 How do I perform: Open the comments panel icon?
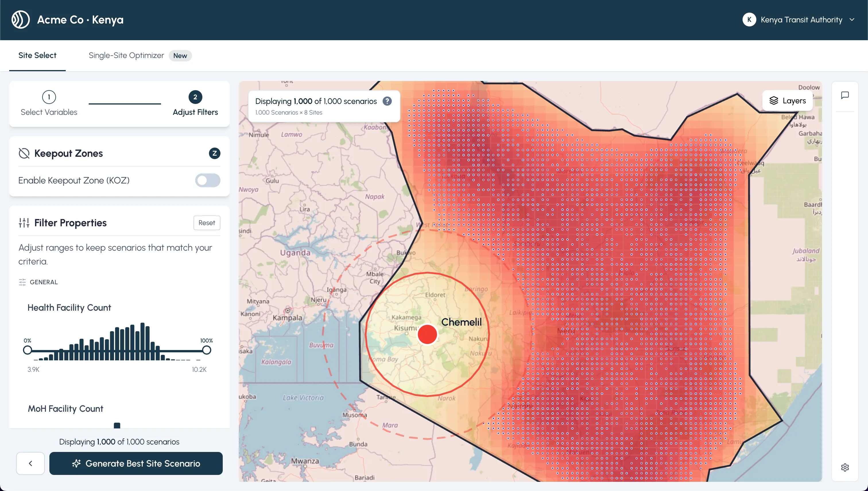pos(844,95)
